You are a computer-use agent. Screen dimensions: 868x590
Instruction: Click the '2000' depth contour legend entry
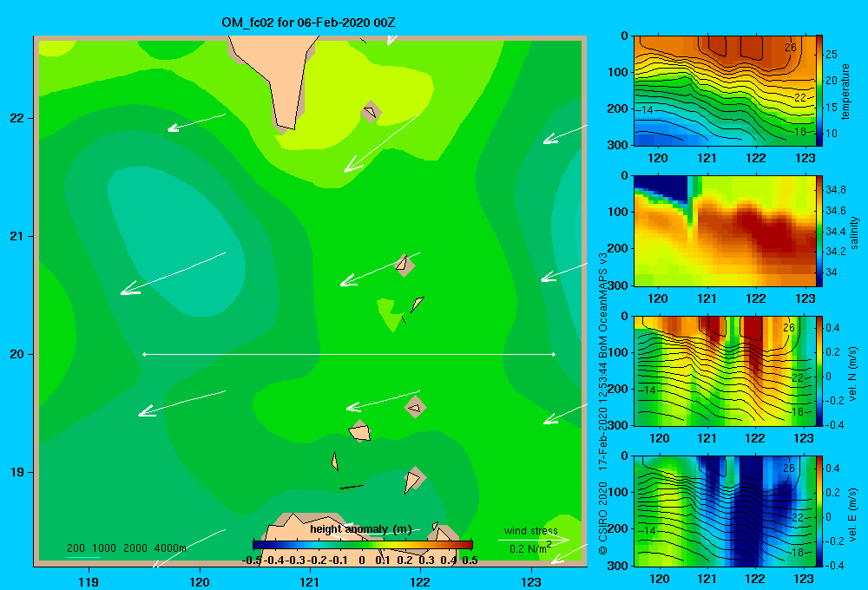click(135, 548)
